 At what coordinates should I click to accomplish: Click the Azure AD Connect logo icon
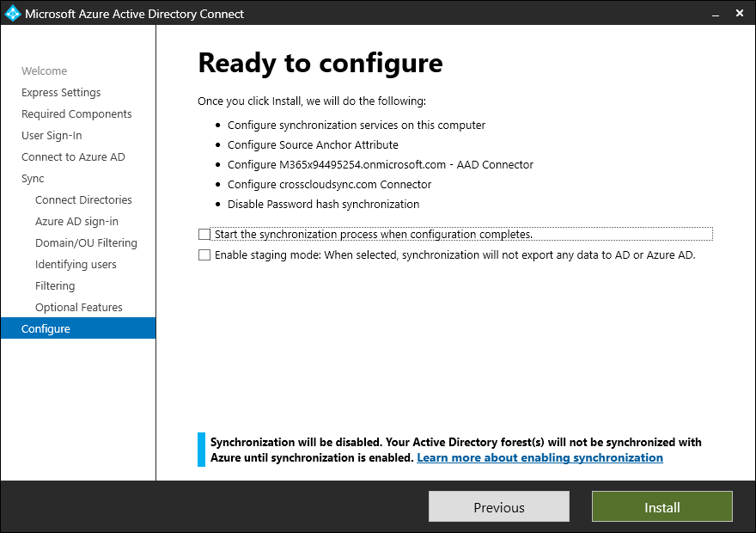click(x=14, y=14)
